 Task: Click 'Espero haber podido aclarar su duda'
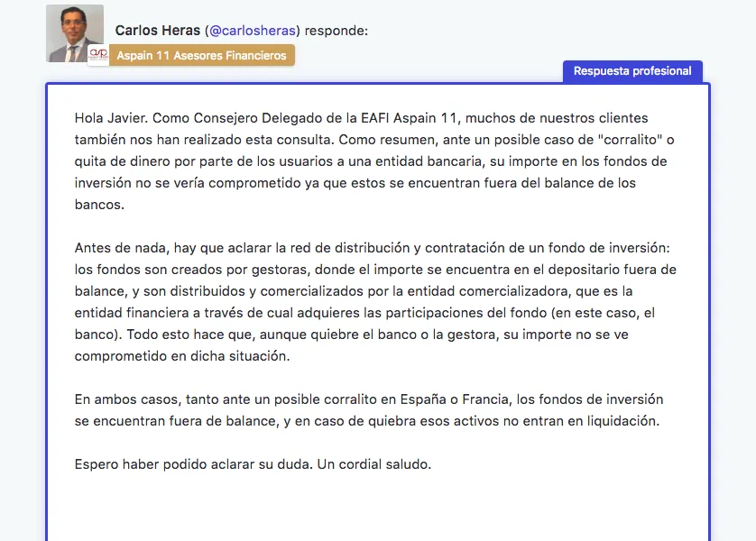coord(192,464)
